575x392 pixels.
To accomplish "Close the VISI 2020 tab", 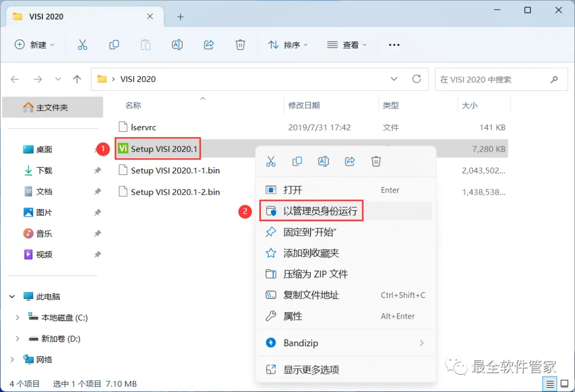I will coord(150,16).
